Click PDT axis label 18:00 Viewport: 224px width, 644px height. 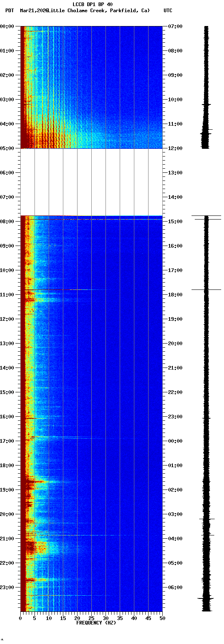pos(7,466)
